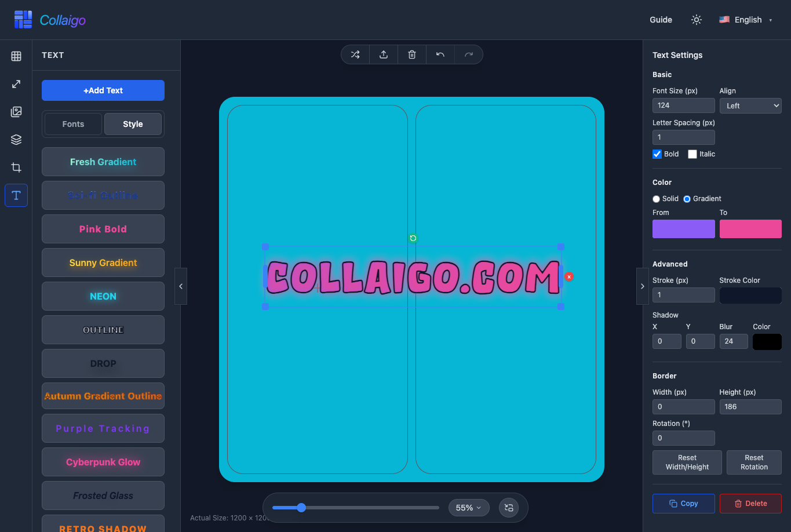The image size is (791, 532).
Task: Apply the OUTLINE text style
Action: pos(103,330)
